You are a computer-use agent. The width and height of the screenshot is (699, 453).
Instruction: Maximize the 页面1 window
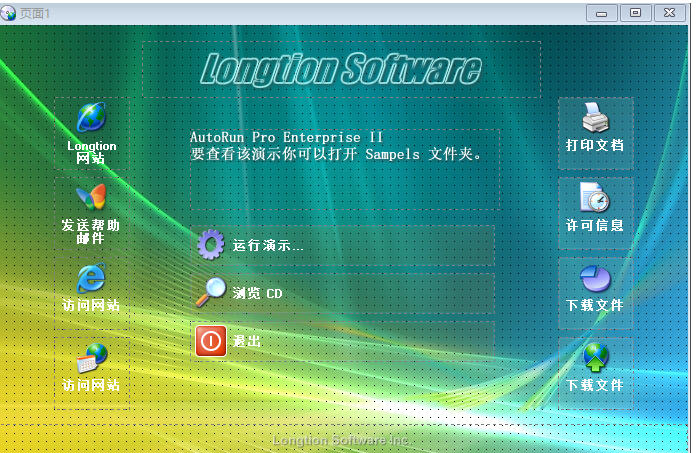(635, 13)
